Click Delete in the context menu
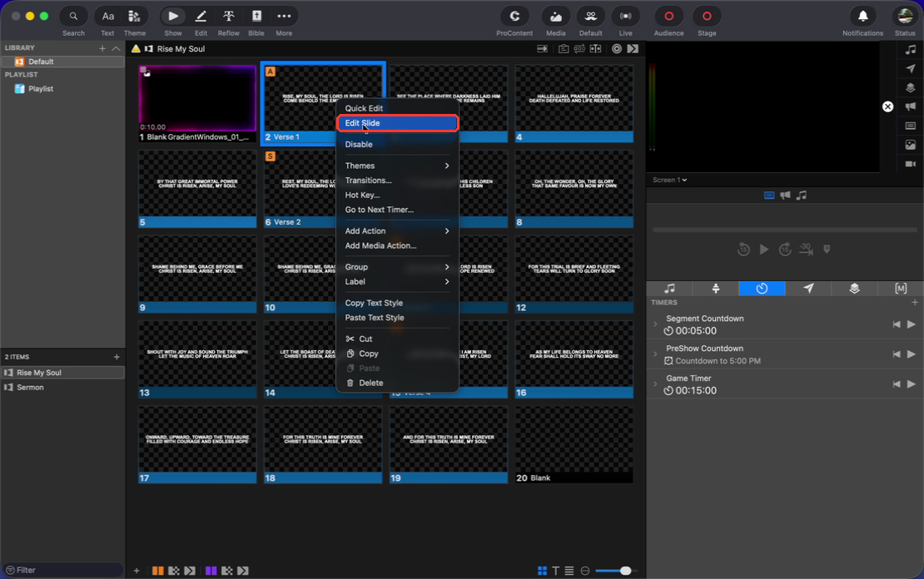This screenshot has width=924, height=579. (397, 383)
